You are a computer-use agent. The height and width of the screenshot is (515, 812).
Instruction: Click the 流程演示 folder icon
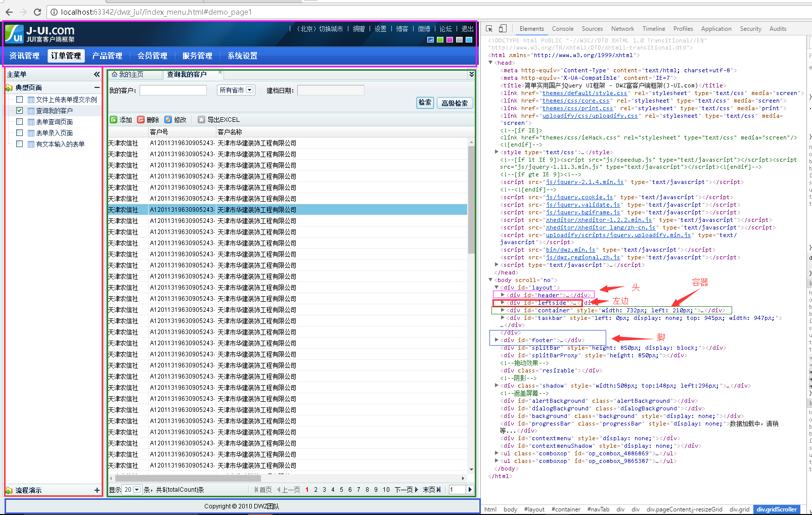(x=9, y=490)
